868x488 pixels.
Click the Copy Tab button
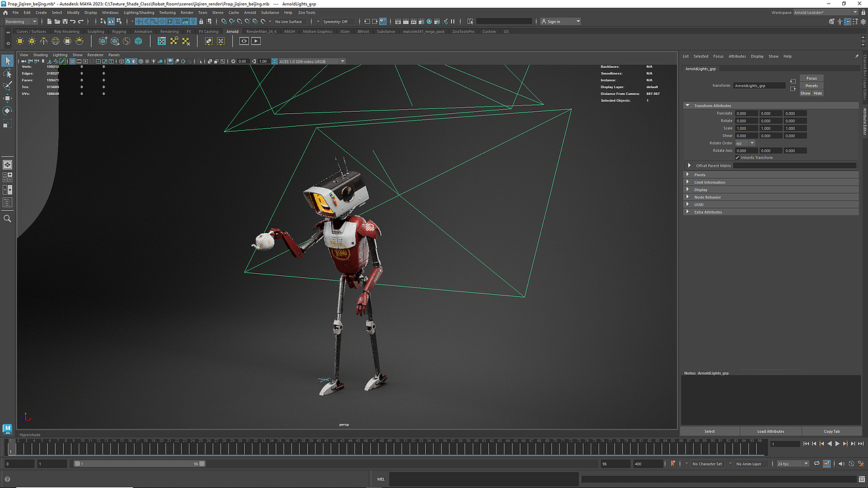pyautogui.click(x=832, y=431)
